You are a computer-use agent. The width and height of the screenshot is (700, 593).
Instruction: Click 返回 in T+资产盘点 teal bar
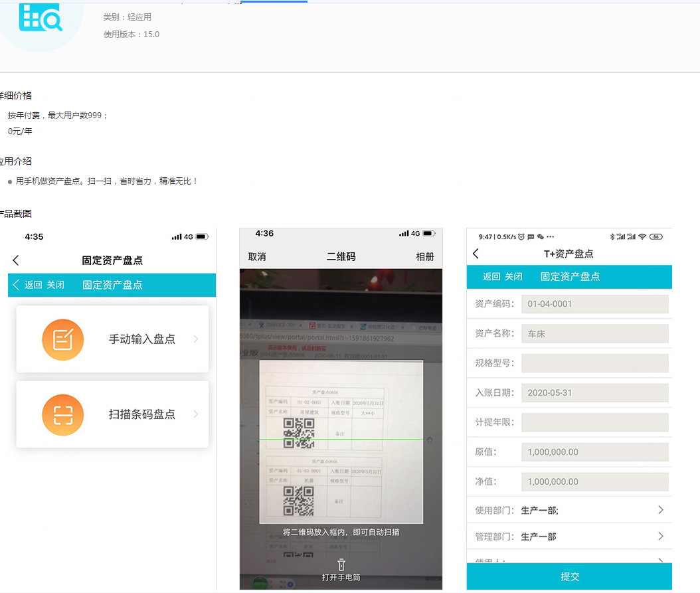(x=491, y=276)
